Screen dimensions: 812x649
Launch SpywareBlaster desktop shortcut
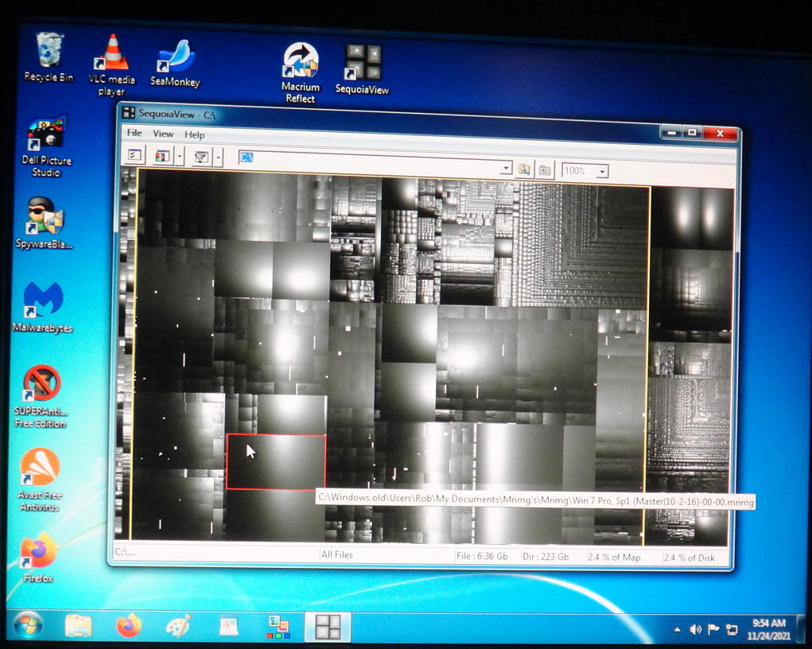click(45, 223)
